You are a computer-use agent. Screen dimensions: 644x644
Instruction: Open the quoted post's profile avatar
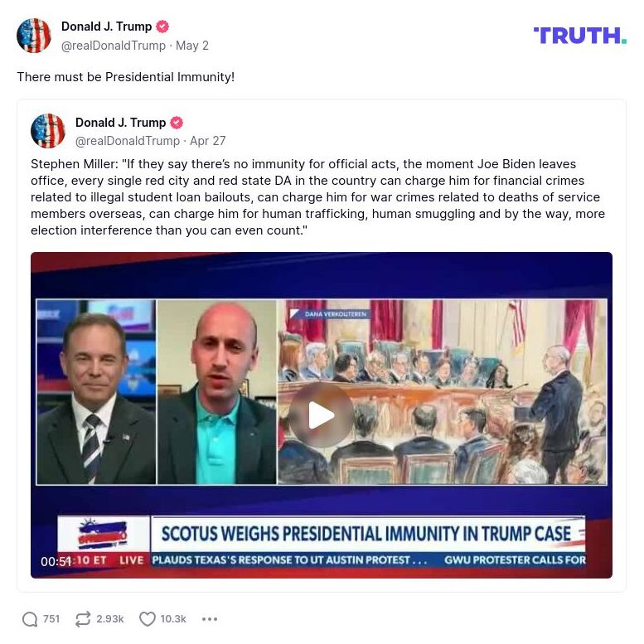click(48, 131)
